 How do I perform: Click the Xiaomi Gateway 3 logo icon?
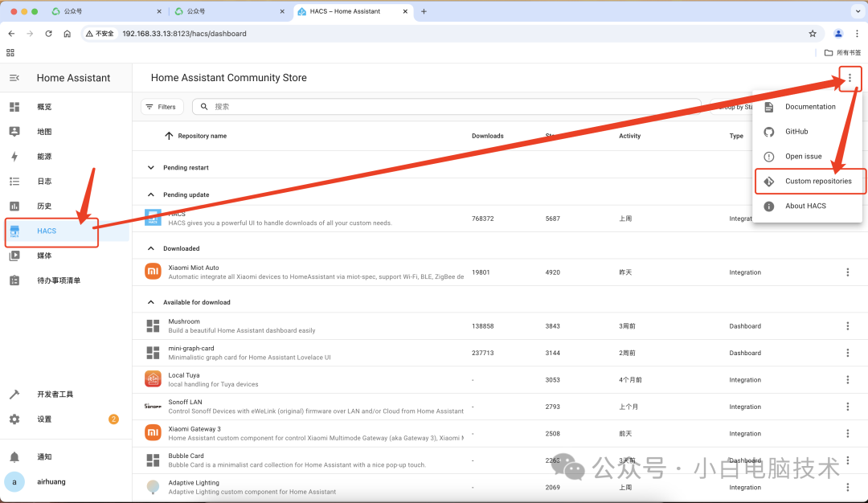(153, 433)
